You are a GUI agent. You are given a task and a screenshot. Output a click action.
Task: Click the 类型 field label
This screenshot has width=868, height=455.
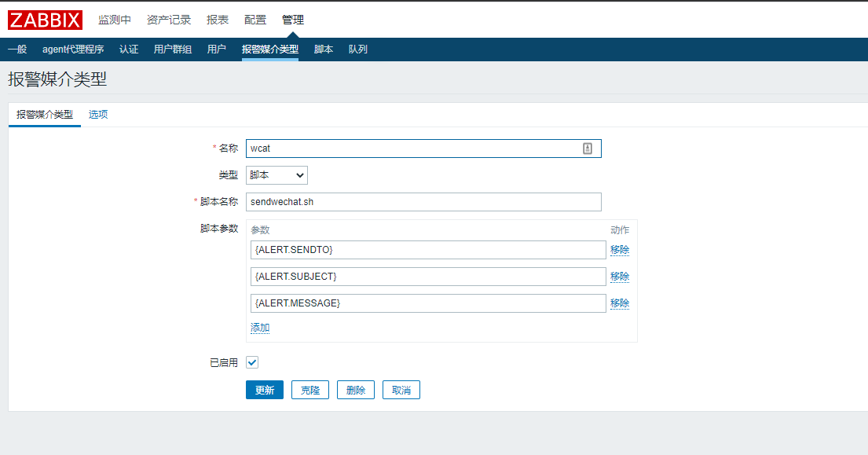[x=228, y=175]
